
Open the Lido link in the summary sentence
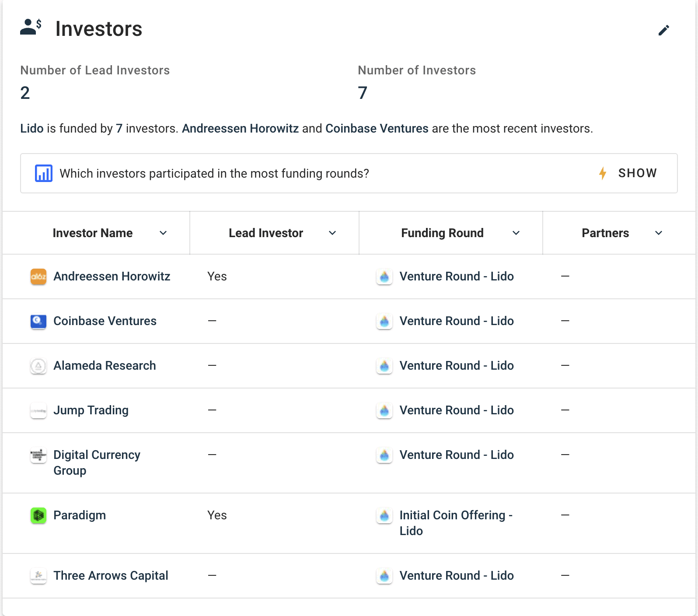(32, 129)
